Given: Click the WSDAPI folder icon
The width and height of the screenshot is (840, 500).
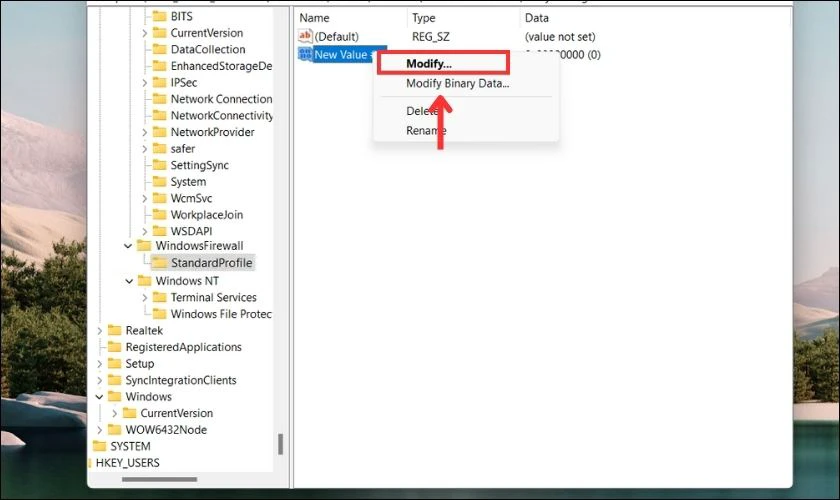Looking at the screenshot, I should (160, 232).
